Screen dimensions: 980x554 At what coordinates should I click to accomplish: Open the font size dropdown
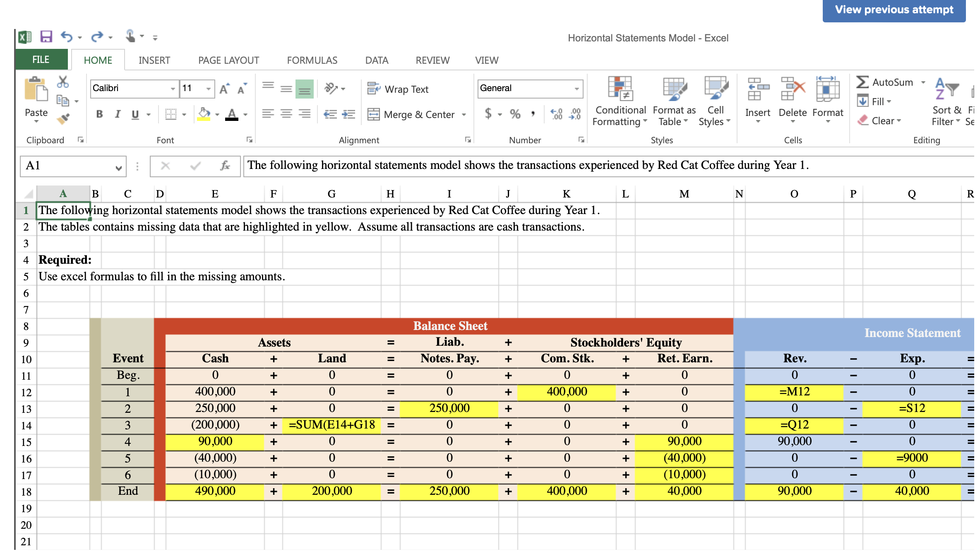pos(209,88)
